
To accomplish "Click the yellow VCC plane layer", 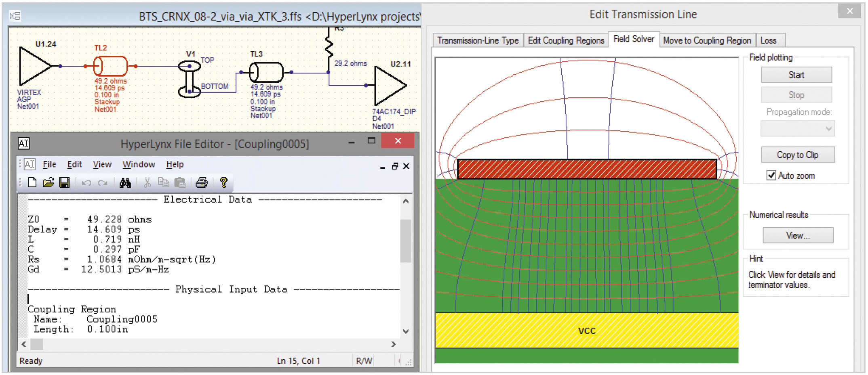I will click(587, 331).
